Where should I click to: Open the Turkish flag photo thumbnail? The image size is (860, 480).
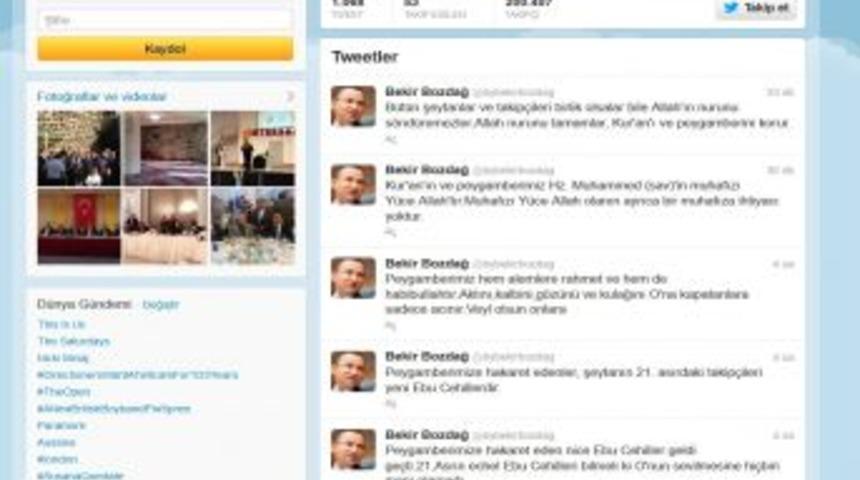coord(78,227)
